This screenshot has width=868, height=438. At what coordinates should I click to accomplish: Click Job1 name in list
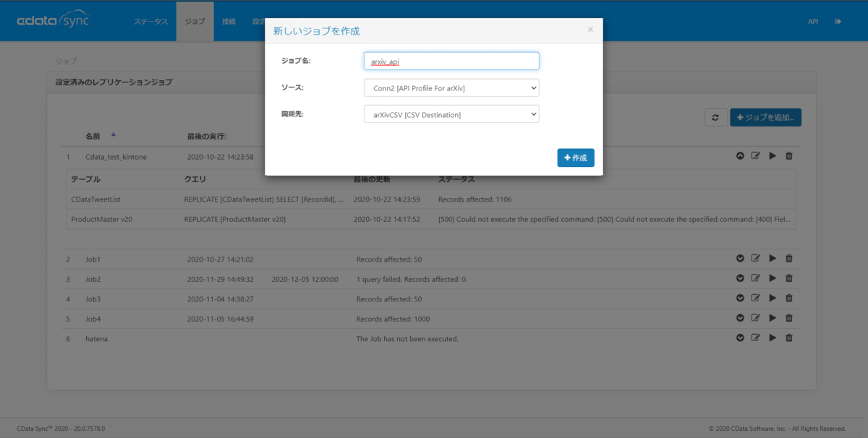click(x=93, y=259)
